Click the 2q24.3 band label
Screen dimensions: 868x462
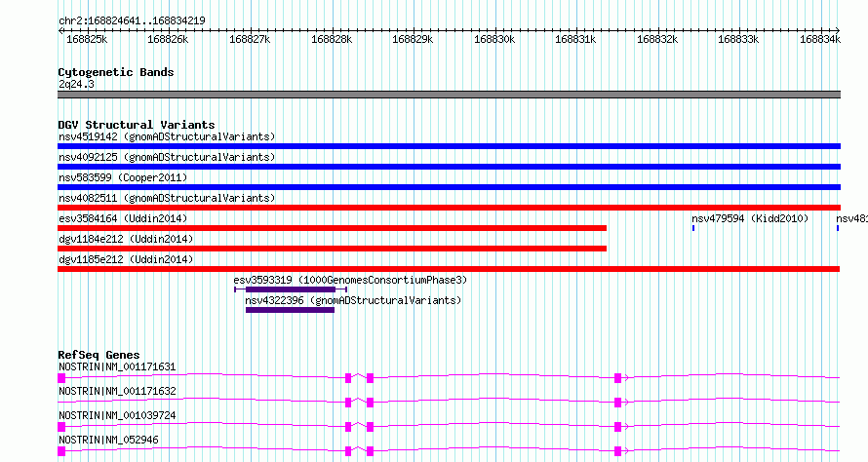click(x=76, y=84)
